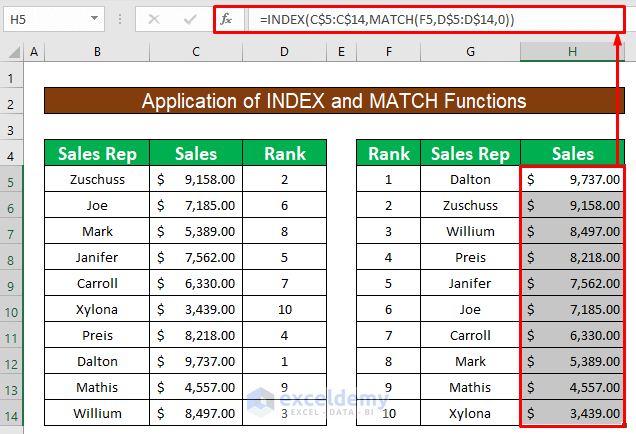Image resolution: width=636 pixels, height=434 pixels.
Task: Click cell H14 with $3,439.00
Action: click(572, 413)
